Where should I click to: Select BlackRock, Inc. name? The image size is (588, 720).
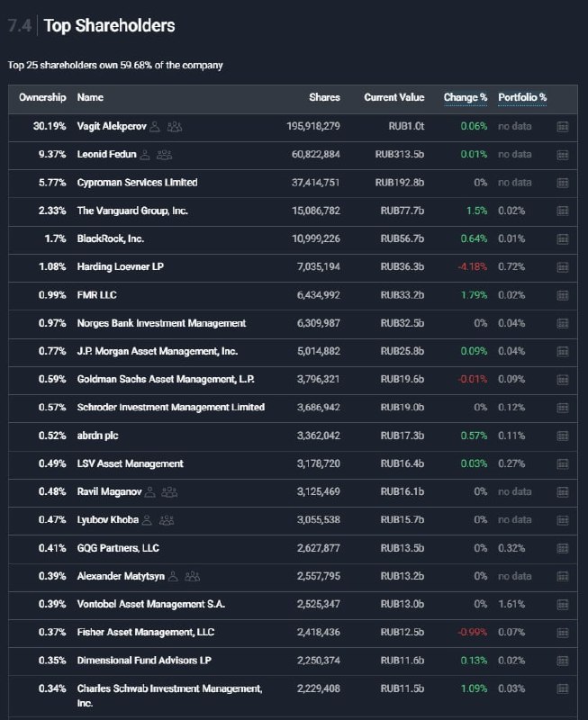click(x=111, y=238)
